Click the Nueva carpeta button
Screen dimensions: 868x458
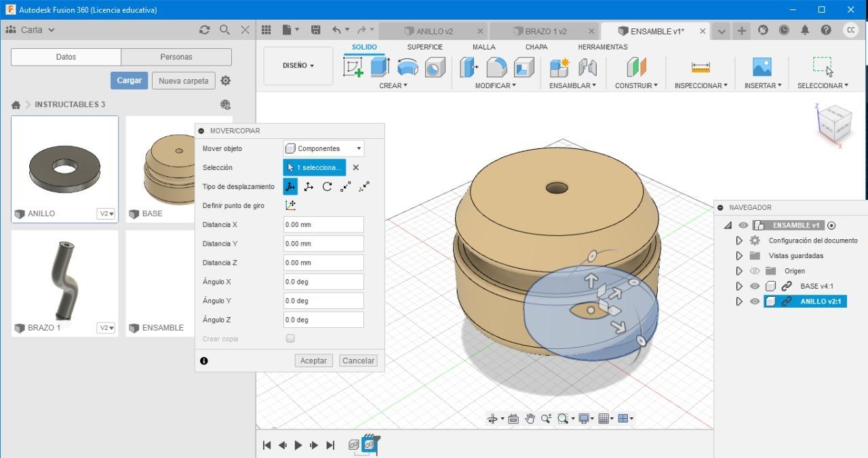(183, 81)
